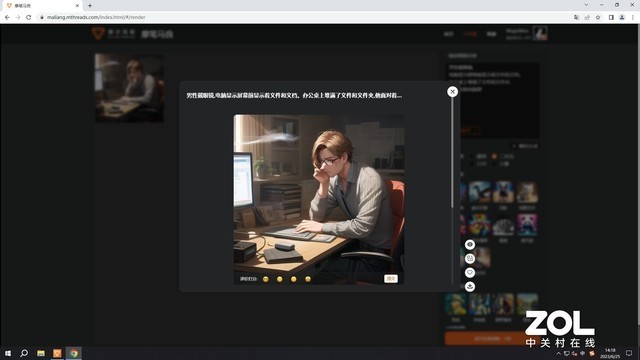The width and height of the screenshot is (640, 360).
Task: Open the browser side panel icon
Action: (611, 17)
